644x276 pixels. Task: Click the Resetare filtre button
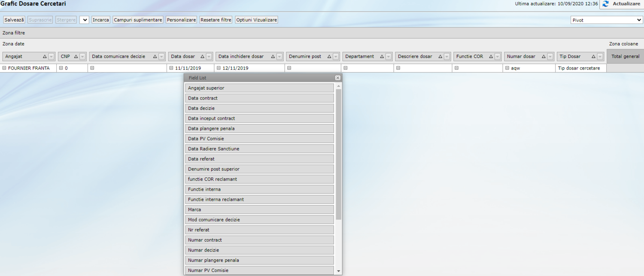point(216,20)
